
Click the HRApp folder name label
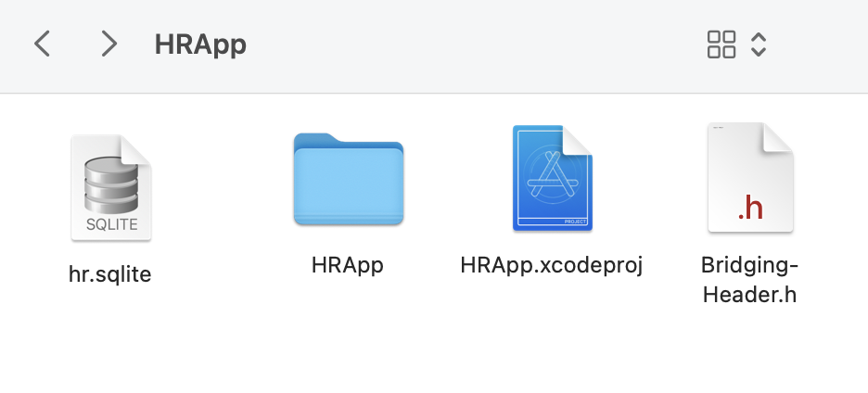[347, 265]
